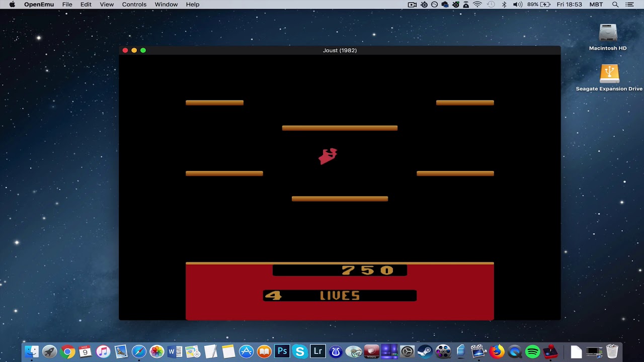Launch Firefox from the Dock
The height and width of the screenshot is (362, 644).
click(497, 351)
